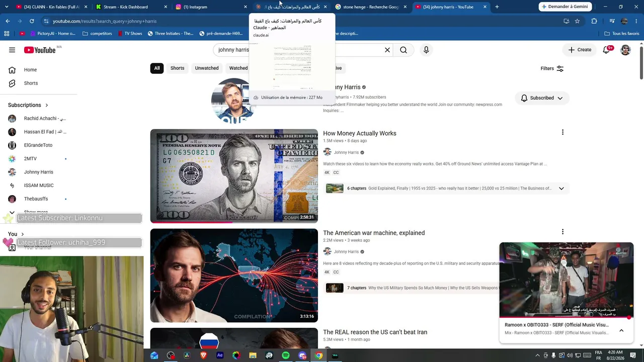This screenshot has height=362, width=644.
Task: Select the All filter chip
Action: point(157,68)
